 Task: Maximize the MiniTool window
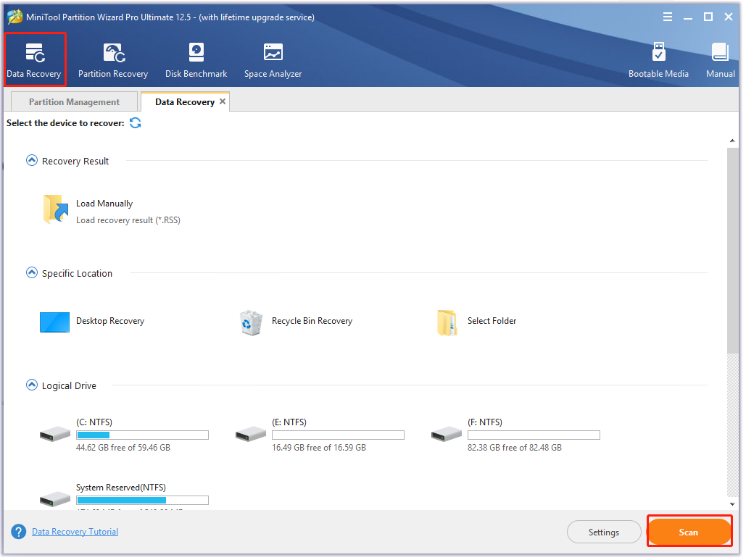[x=708, y=17]
